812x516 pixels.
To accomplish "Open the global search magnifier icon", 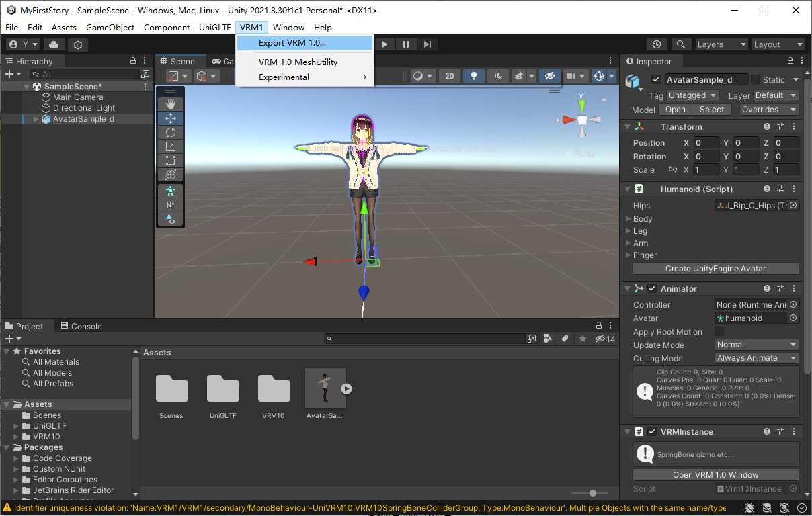I will click(681, 44).
